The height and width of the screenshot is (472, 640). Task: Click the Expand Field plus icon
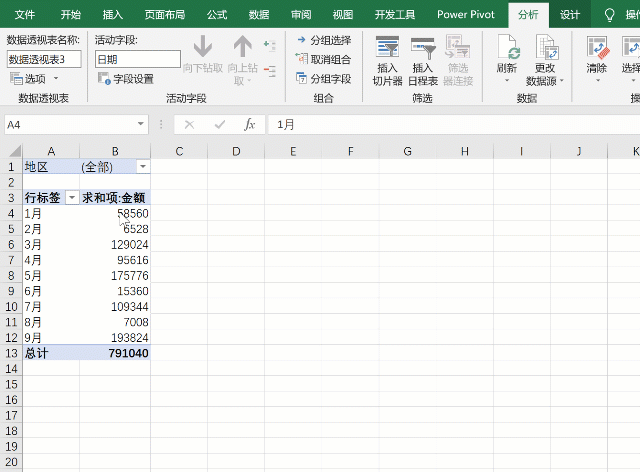point(270,46)
